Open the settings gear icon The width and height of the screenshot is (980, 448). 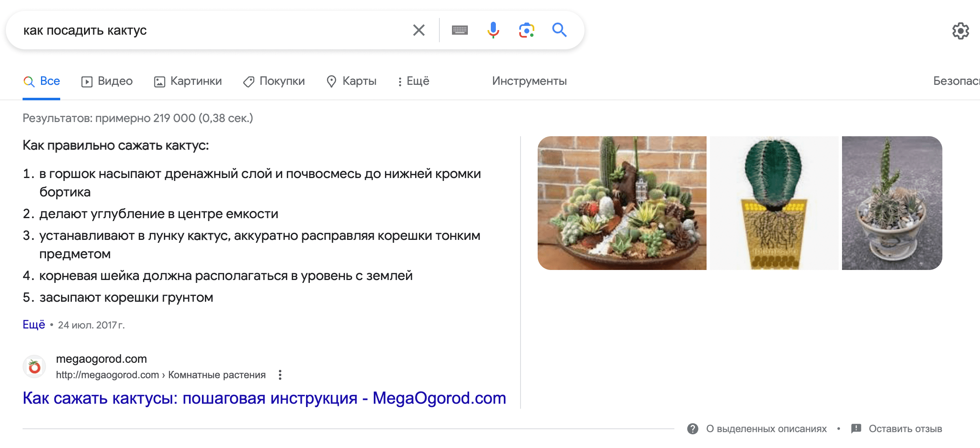960,31
